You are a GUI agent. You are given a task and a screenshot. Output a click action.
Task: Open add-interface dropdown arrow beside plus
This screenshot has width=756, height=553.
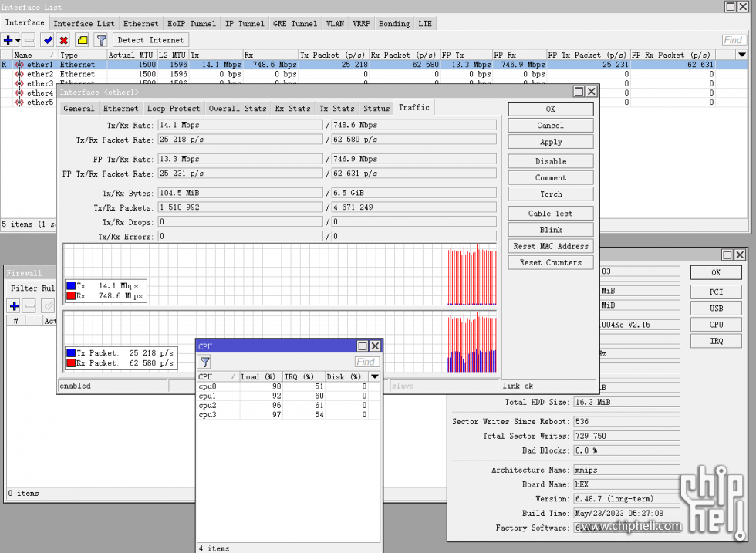point(18,41)
